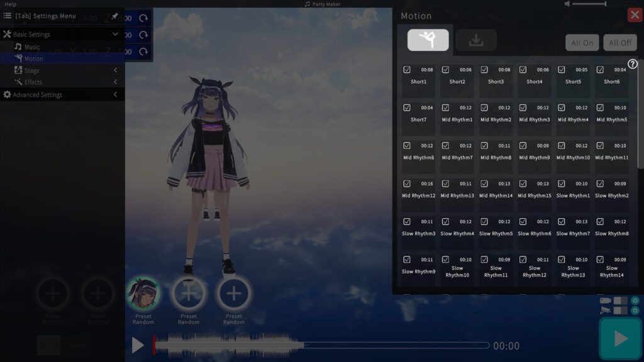The image size is (644, 362).
Task: Disable the Mid Rhythm12 checkbox
Action: 407,184
